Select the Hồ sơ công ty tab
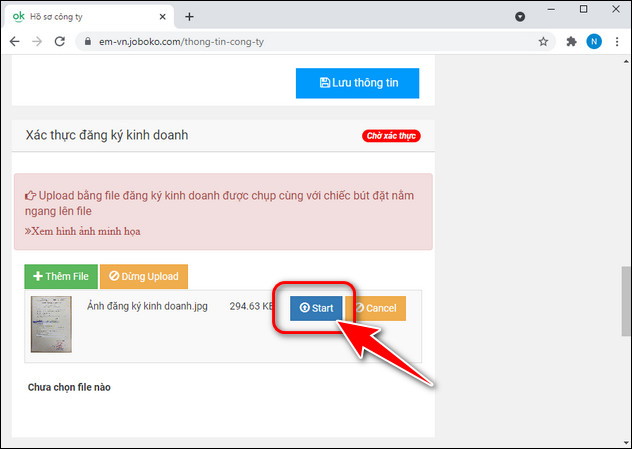The image size is (632, 449). (x=80, y=16)
